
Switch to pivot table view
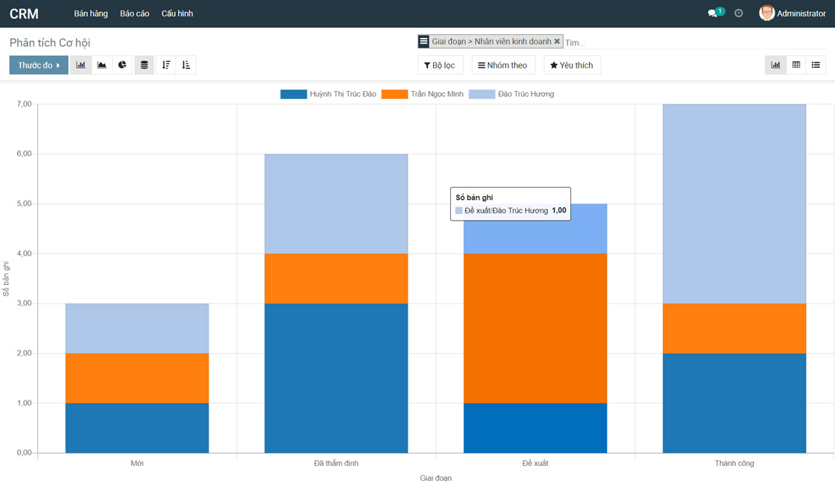(x=796, y=66)
